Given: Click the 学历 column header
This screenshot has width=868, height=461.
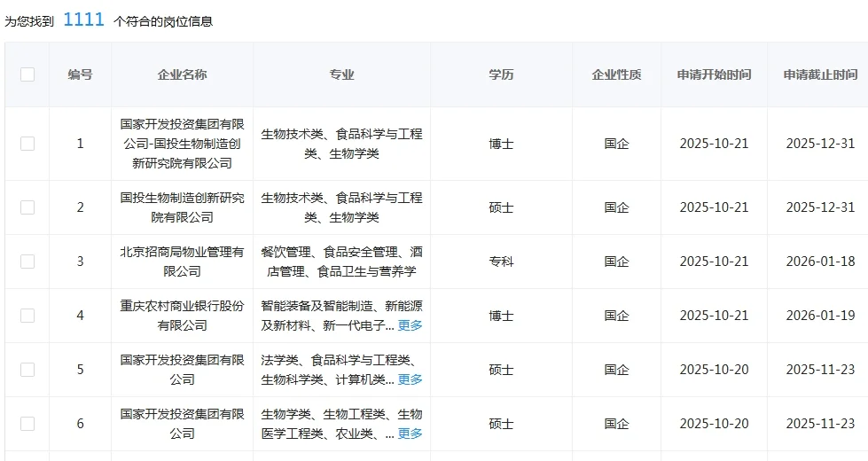Looking at the screenshot, I should click(501, 74).
